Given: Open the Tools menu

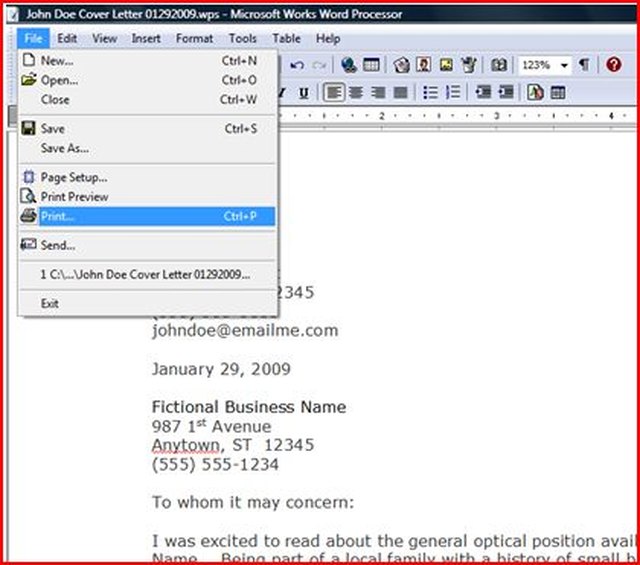Looking at the screenshot, I should [x=243, y=38].
